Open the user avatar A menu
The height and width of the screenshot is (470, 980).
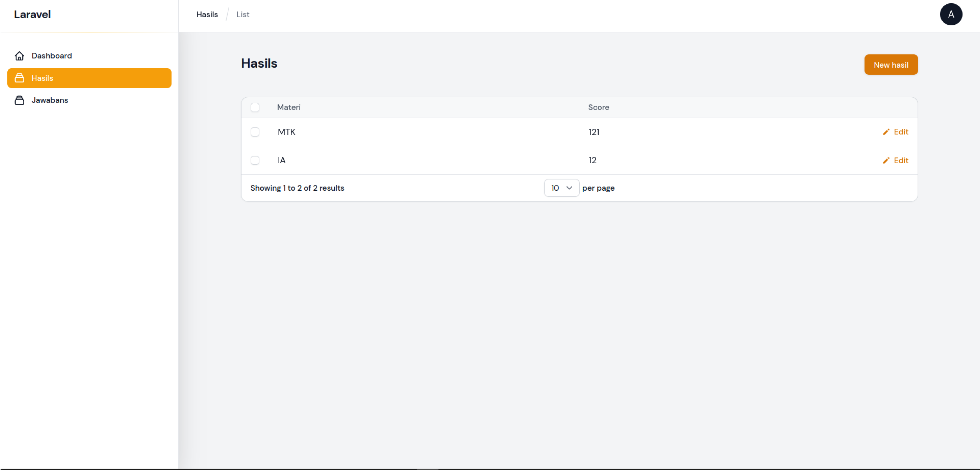pos(951,14)
